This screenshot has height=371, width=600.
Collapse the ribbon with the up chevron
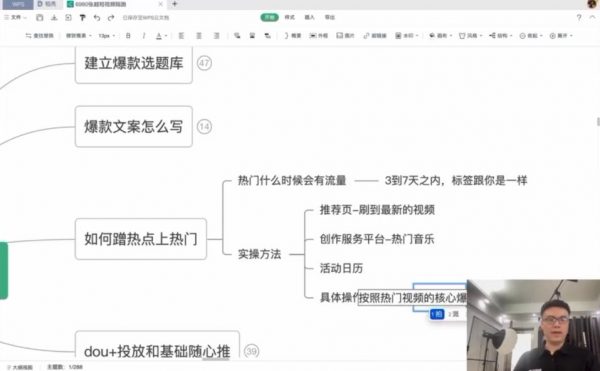[592, 18]
